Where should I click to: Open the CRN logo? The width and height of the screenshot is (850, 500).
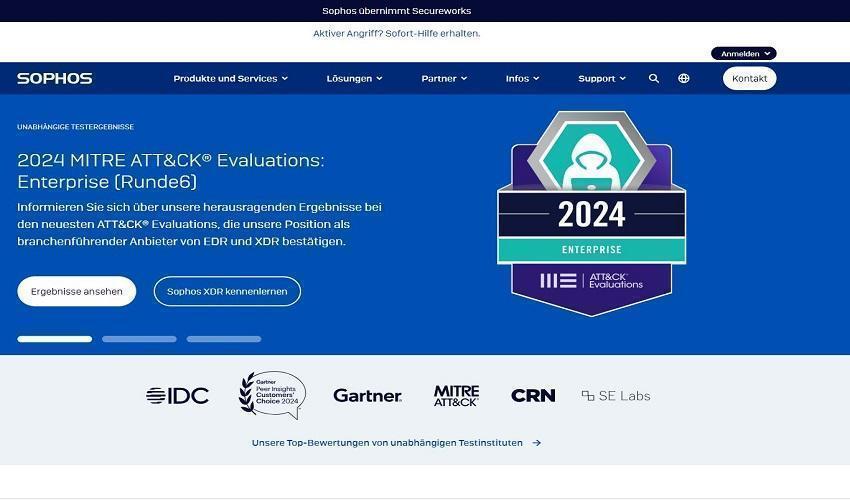tap(533, 396)
